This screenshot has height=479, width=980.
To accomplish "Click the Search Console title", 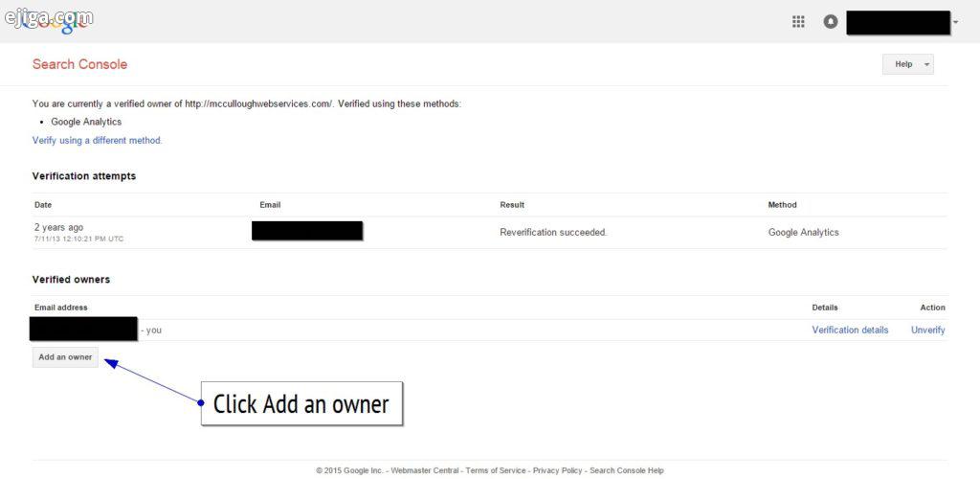I will pos(79,64).
